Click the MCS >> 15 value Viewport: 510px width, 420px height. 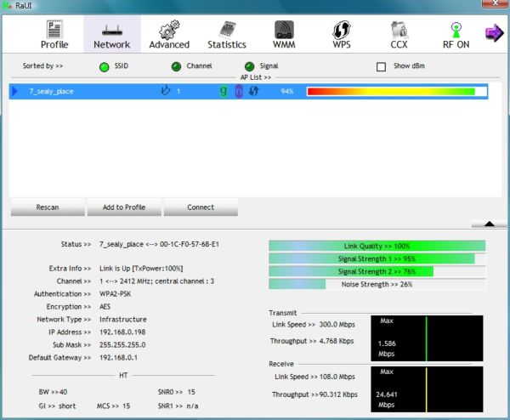click(113, 406)
